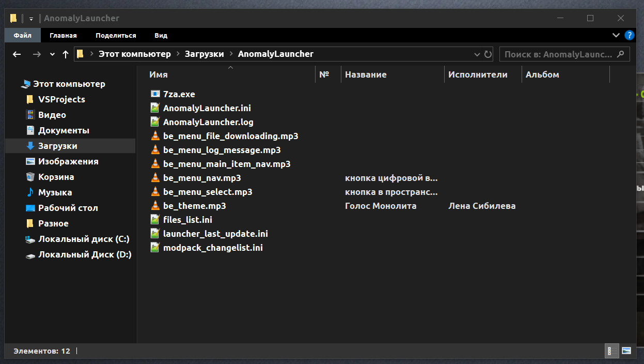Open address bar history dropdown
Viewport: 644px width, 364px height.
477,54
